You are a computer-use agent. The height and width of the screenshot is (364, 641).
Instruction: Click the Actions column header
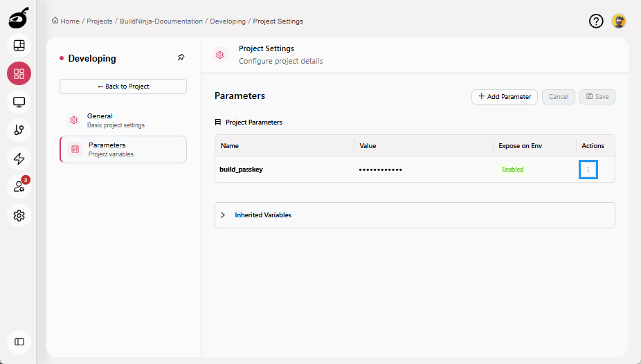click(593, 146)
